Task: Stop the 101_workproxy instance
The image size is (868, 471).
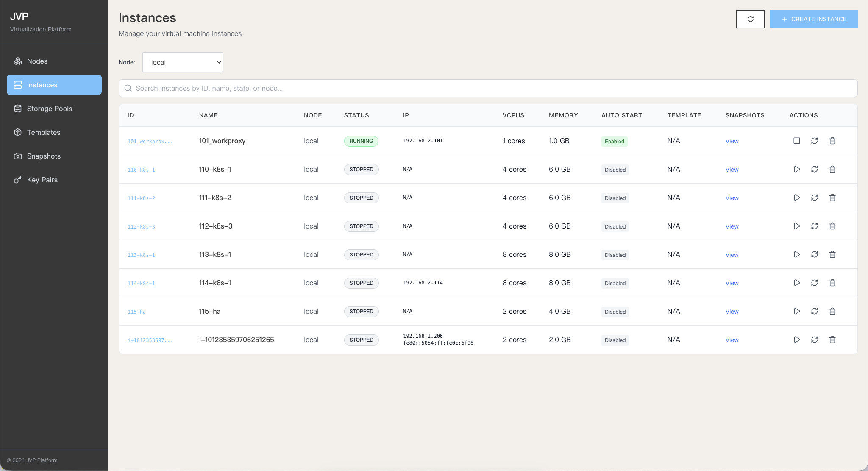Action: [796, 140]
